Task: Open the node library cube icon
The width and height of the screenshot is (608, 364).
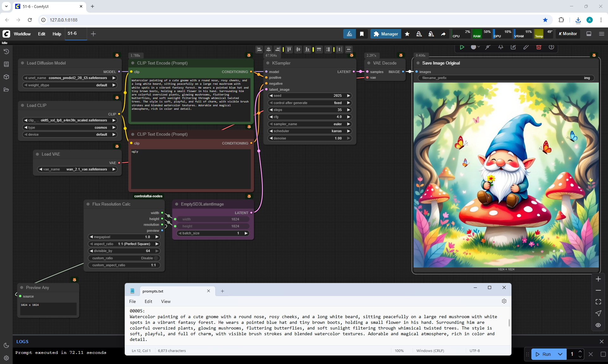Action: [x=6, y=77]
